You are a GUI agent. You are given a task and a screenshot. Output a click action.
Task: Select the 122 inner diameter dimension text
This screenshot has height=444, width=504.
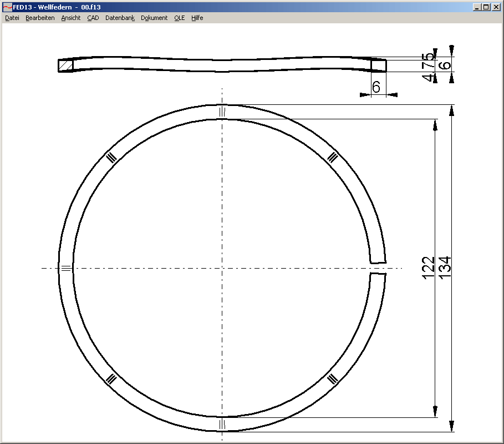428,268
